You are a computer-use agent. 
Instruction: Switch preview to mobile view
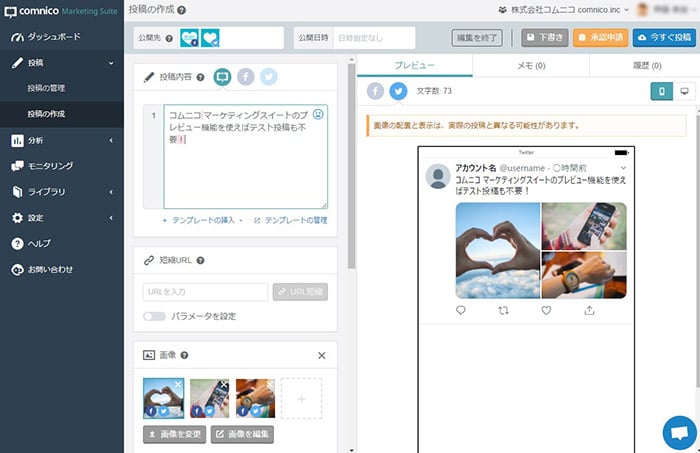click(662, 91)
